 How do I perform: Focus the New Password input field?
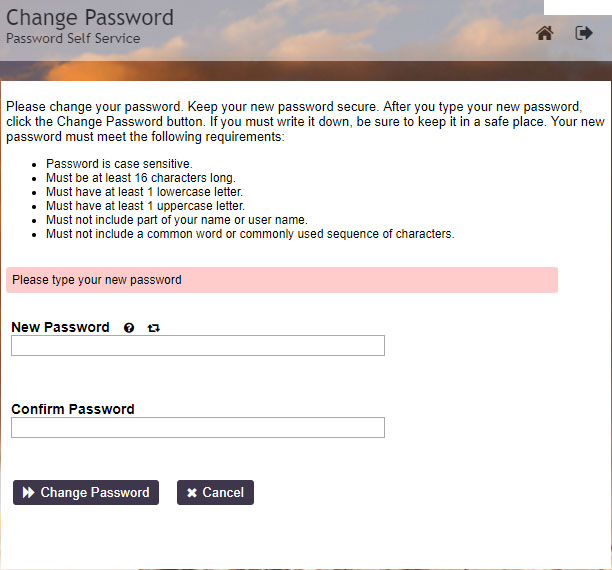pyautogui.click(x=198, y=346)
